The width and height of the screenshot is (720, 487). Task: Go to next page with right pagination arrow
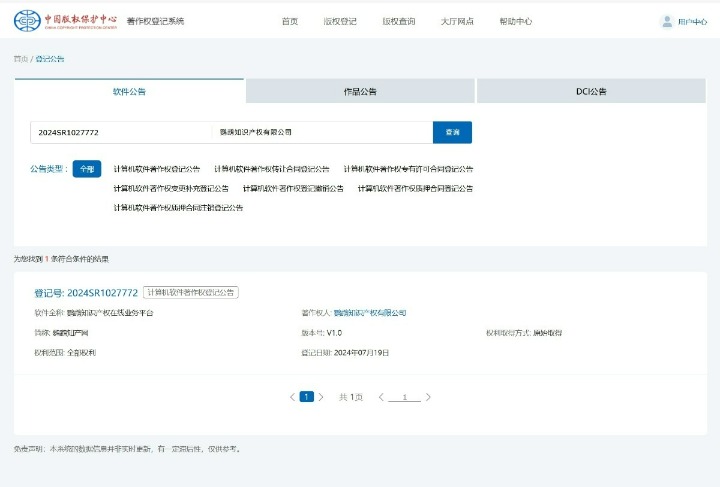click(321, 397)
